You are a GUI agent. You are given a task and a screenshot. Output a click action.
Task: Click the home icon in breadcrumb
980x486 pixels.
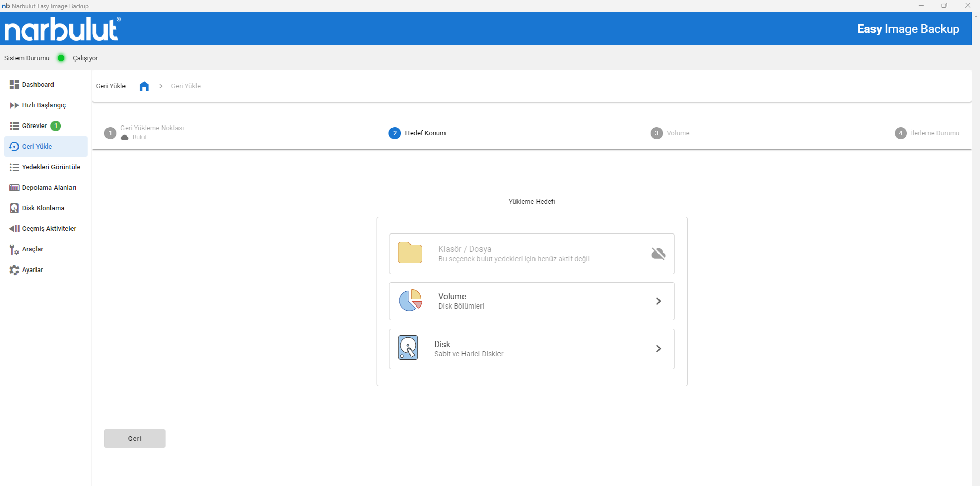144,86
